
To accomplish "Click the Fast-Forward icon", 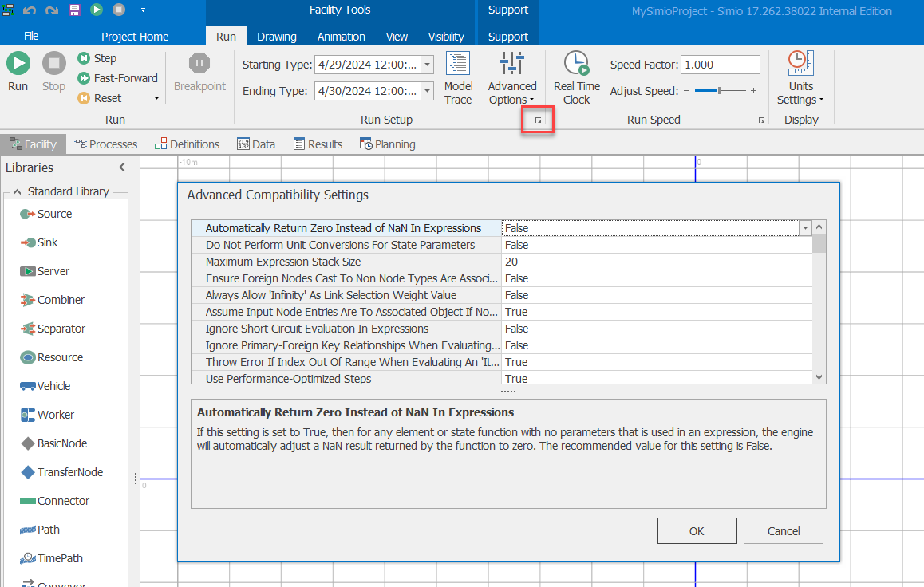I will coord(84,77).
